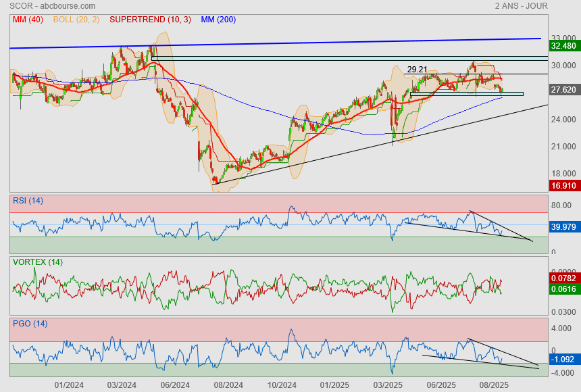Click the 03/2024 date on the time axis
The height and width of the screenshot is (392, 581).
pyautogui.click(x=122, y=385)
